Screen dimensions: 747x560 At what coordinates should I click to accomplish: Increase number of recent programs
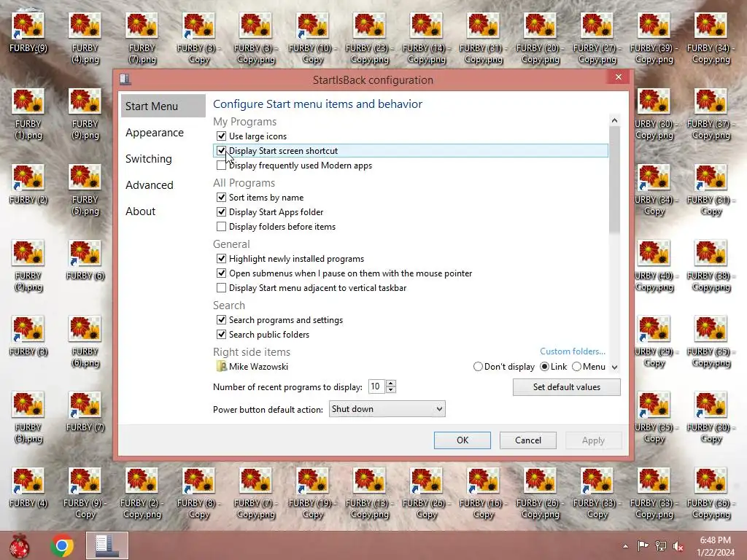[x=391, y=384]
